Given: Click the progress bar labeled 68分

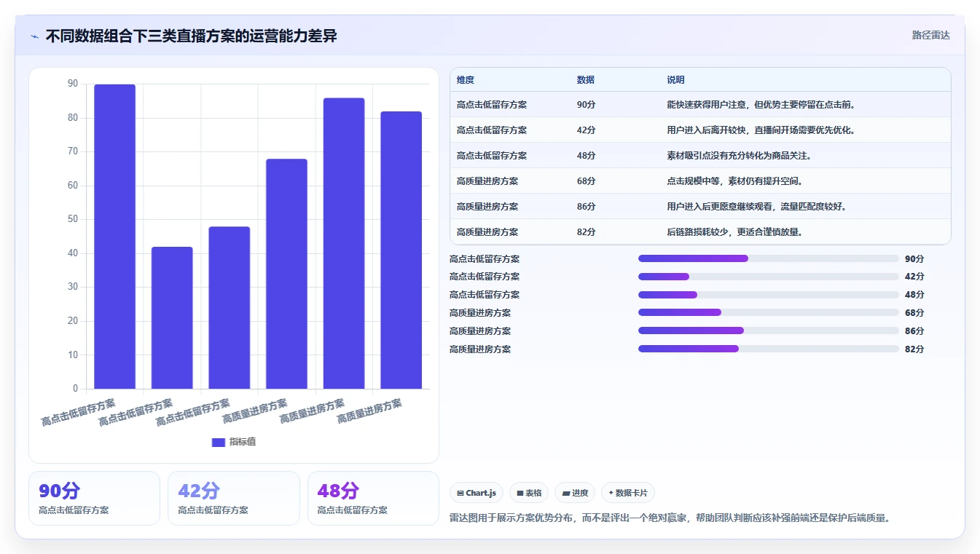Looking at the screenshot, I should 769,312.
